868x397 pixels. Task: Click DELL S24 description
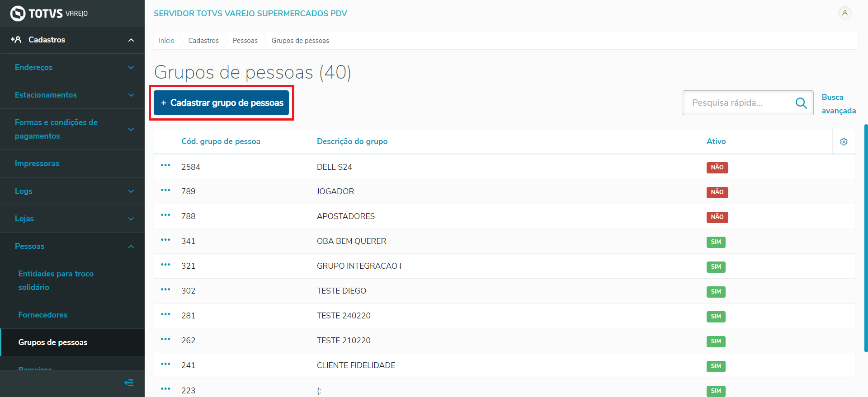(x=335, y=167)
